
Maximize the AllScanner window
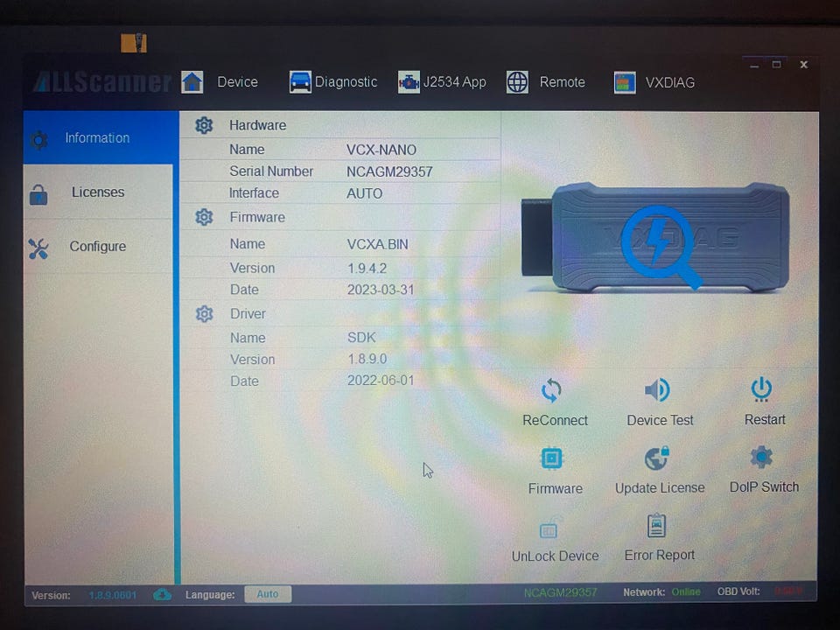pyautogui.click(x=777, y=65)
